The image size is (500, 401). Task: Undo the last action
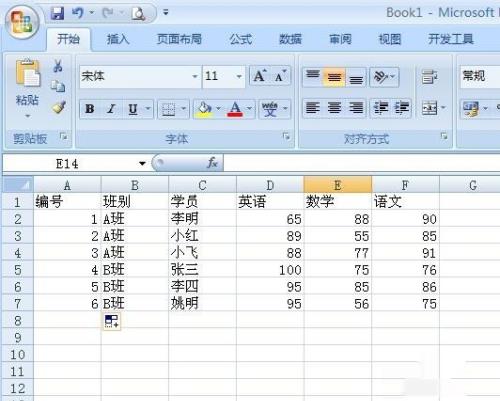(x=78, y=14)
